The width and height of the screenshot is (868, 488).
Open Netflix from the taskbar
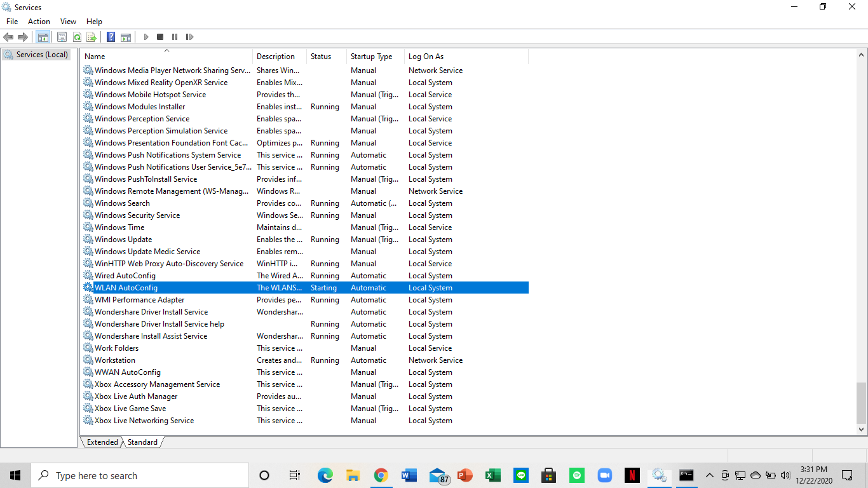coord(632,475)
